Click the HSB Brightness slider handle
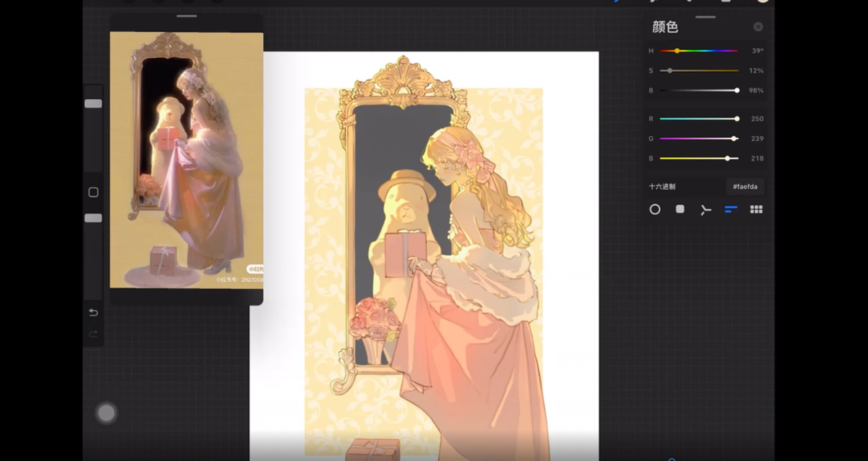The image size is (868, 461). [737, 91]
